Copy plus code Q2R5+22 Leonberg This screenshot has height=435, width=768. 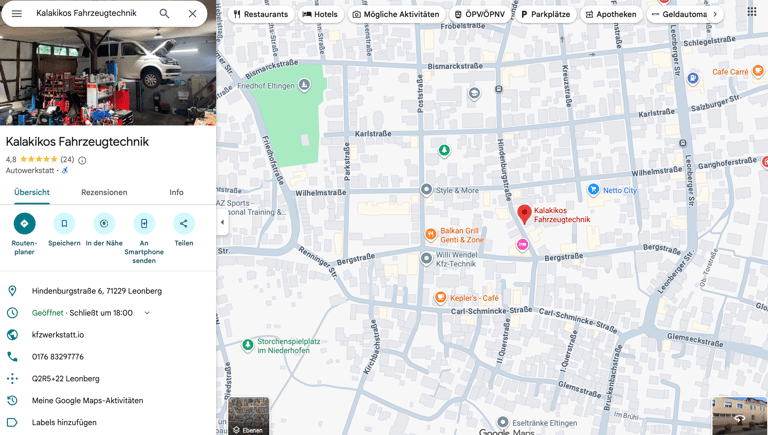tap(66, 379)
